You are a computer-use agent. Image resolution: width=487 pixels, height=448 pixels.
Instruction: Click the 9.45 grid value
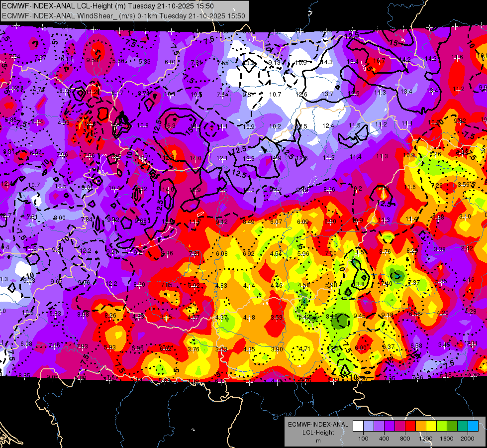tap(359, 316)
